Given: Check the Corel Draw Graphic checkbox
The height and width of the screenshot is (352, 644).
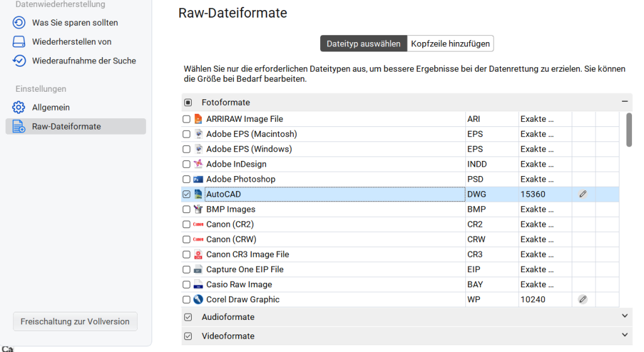Looking at the screenshot, I should point(186,299).
